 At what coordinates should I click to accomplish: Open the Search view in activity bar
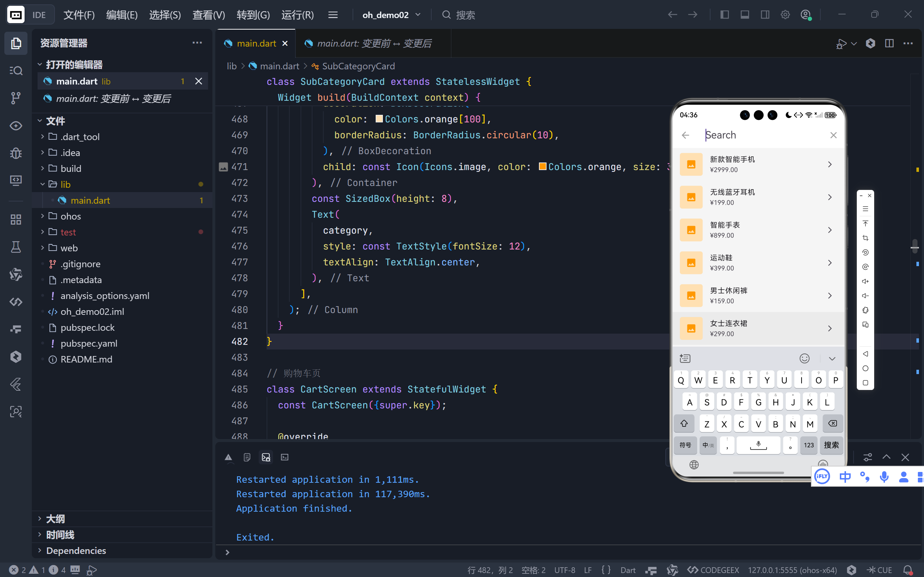[16, 71]
